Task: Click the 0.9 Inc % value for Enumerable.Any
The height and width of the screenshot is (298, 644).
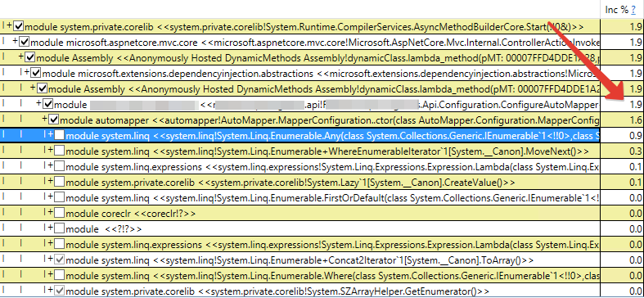Action: (636, 136)
